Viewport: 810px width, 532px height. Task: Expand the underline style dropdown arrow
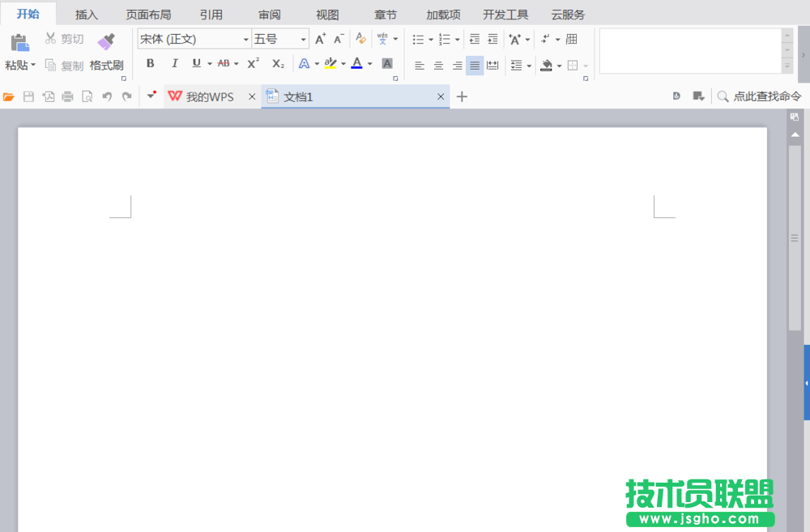[208, 65]
